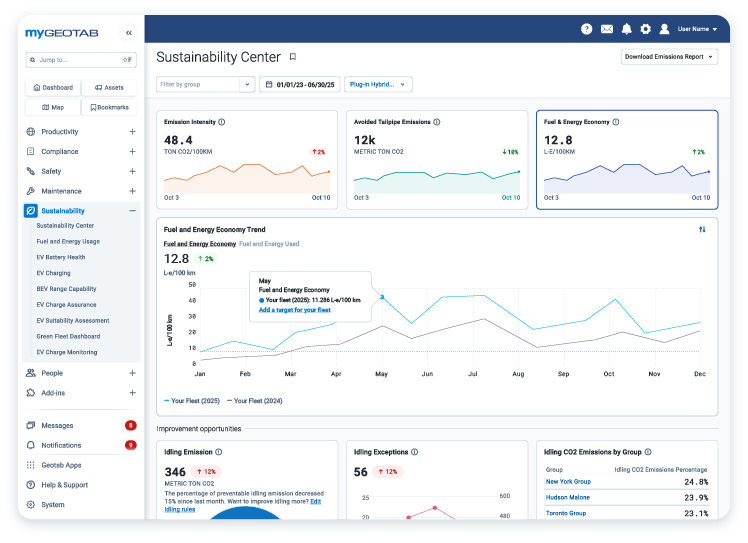Image resolution: width=748 pixels, height=543 pixels.
Task: Click the Safety icon in sidebar
Action: click(31, 171)
